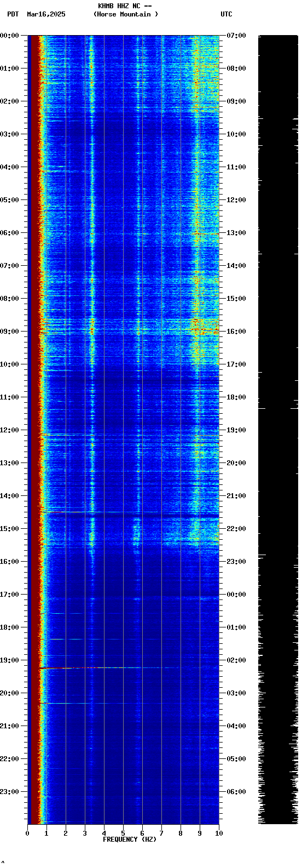
Task: Click the 01:00 PDT time label
Action: pyautogui.click(x=10, y=68)
